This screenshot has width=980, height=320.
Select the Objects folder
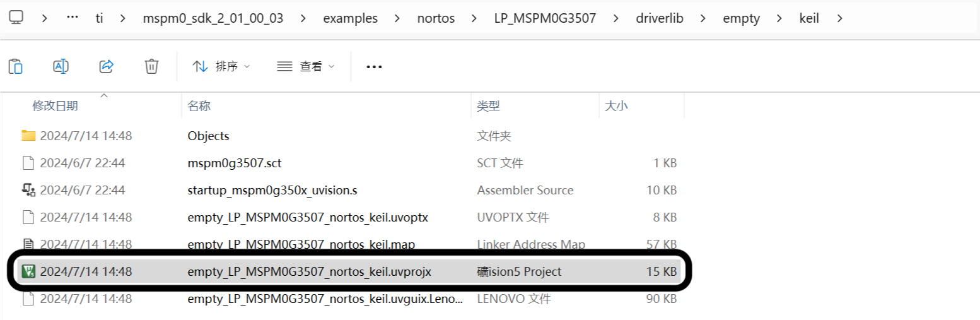[x=209, y=136]
